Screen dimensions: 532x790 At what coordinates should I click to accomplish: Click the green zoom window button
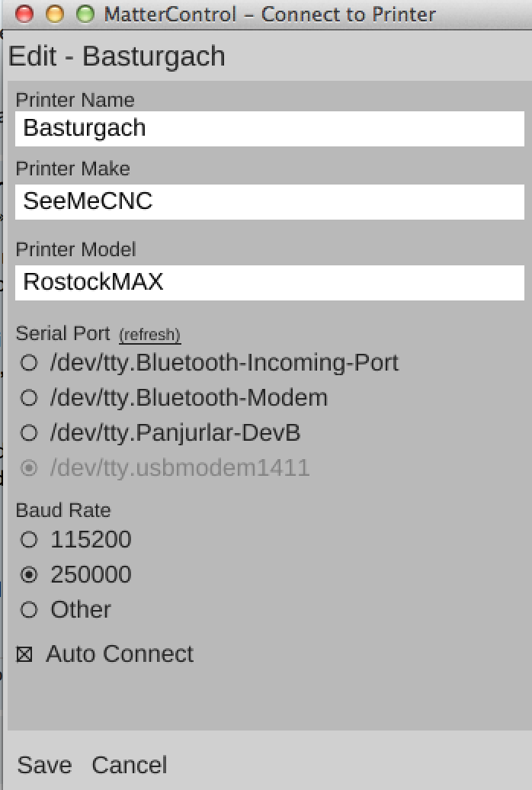[x=85, y=14]
